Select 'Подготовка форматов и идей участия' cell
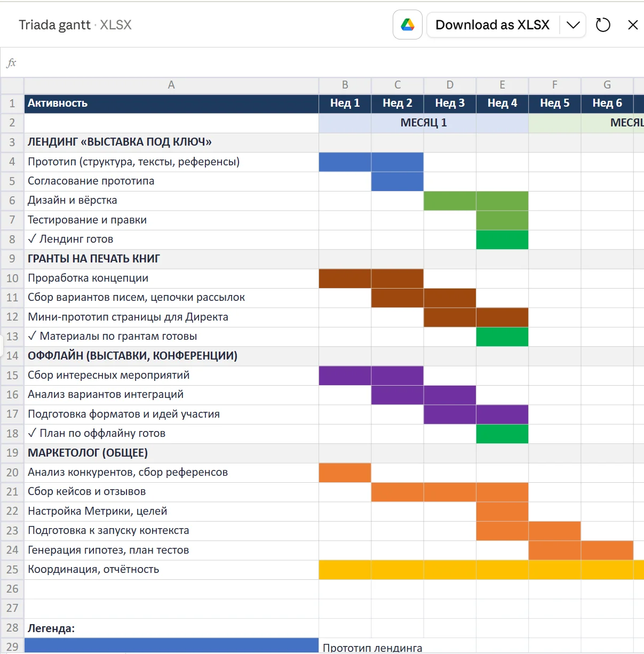Screen dimensions: 644x654 [171, 414]
